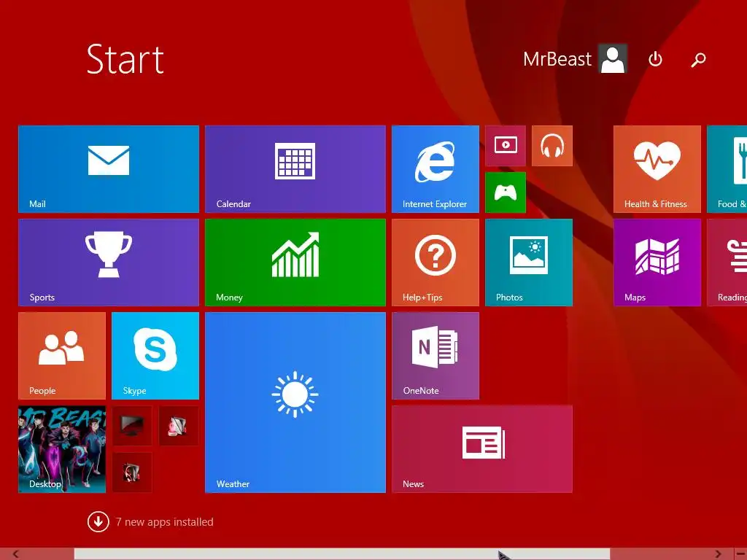The height and width of the screenshot is (560, 747).
Task: Click the zoom-out minus button at scrollbar end
Action: point(740,554)
